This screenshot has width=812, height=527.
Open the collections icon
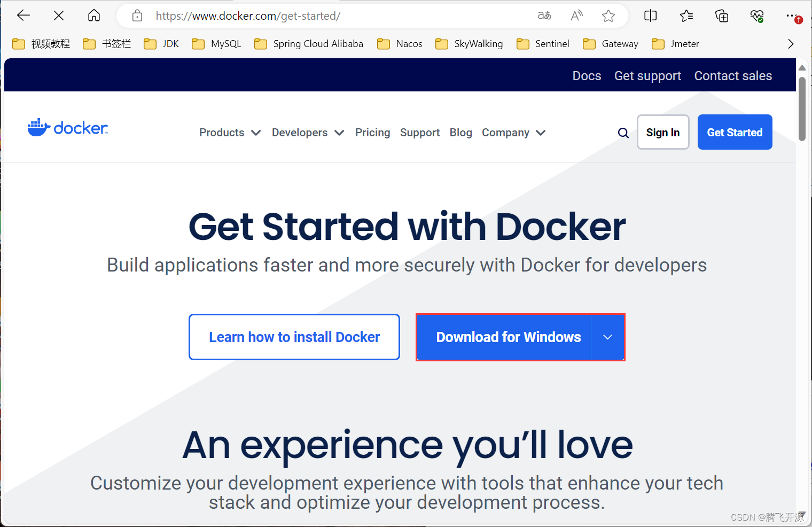coord(722,16)
